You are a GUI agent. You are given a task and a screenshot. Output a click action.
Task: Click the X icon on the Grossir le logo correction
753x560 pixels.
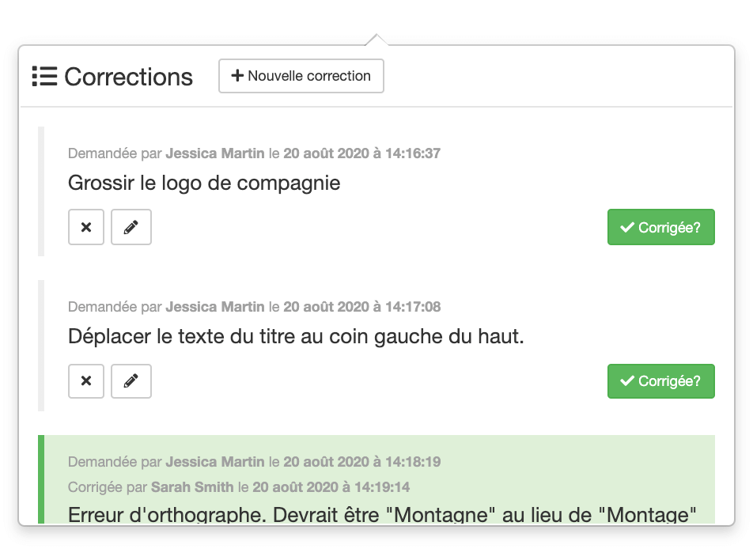click(85, 227)
